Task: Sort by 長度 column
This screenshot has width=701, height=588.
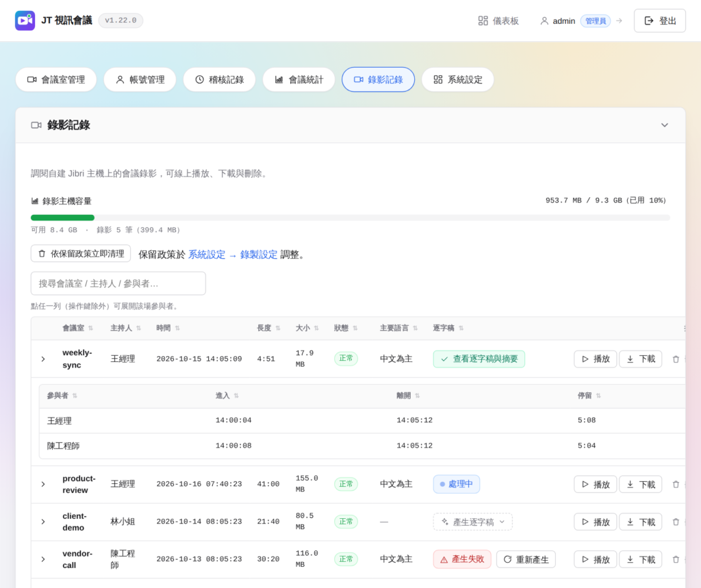Action: pos(268,328)
